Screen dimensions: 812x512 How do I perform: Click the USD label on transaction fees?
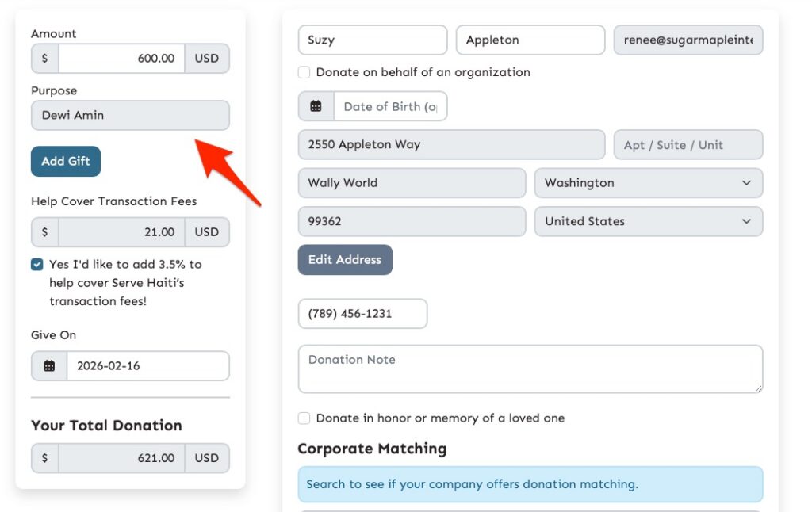point(207,231)
